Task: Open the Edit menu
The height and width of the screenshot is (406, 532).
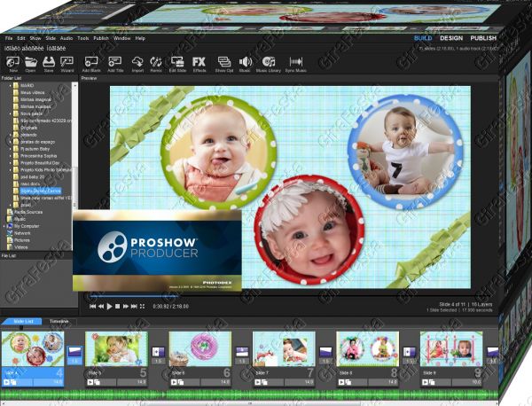Action: [21, 38]
